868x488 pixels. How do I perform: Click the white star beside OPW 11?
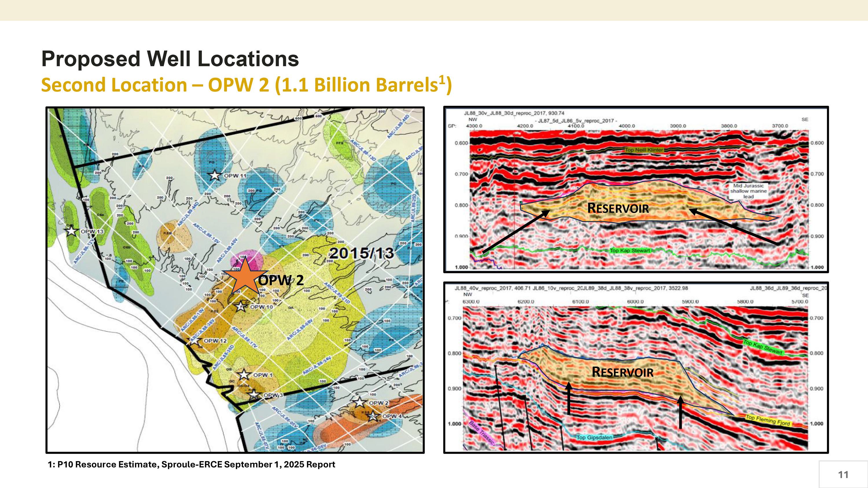pos(215,175)
